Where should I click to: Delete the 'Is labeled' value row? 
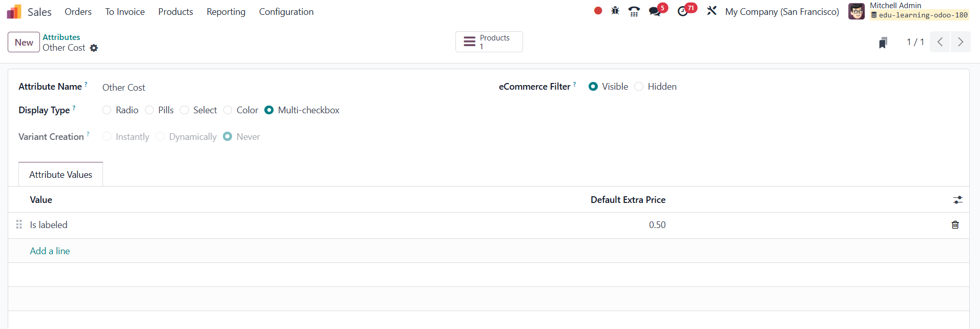[955, 225]
